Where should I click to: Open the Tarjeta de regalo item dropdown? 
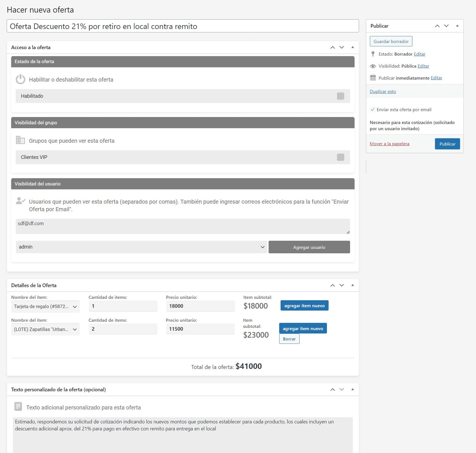[45, 306]
